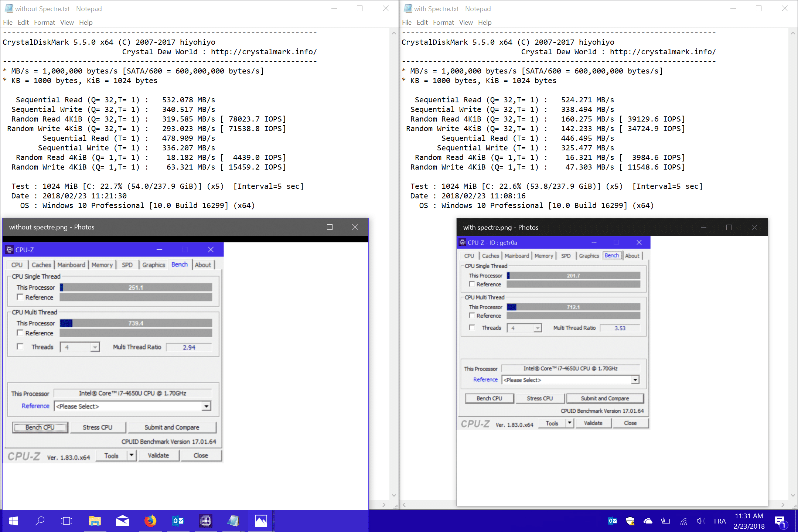Tick Single Thread Reference checkbox in right CPU-Z
Image resolution: width=798 pixels, height=532 pixels.
472,284
